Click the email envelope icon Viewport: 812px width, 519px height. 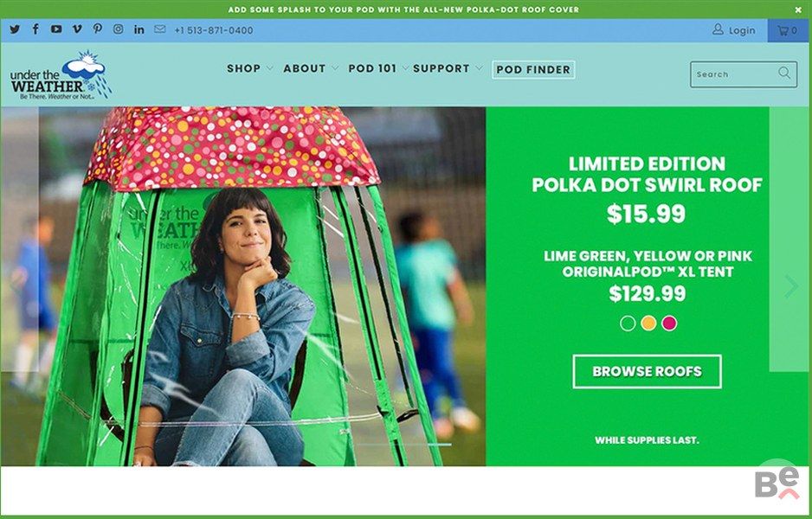(x=160, y=29)
